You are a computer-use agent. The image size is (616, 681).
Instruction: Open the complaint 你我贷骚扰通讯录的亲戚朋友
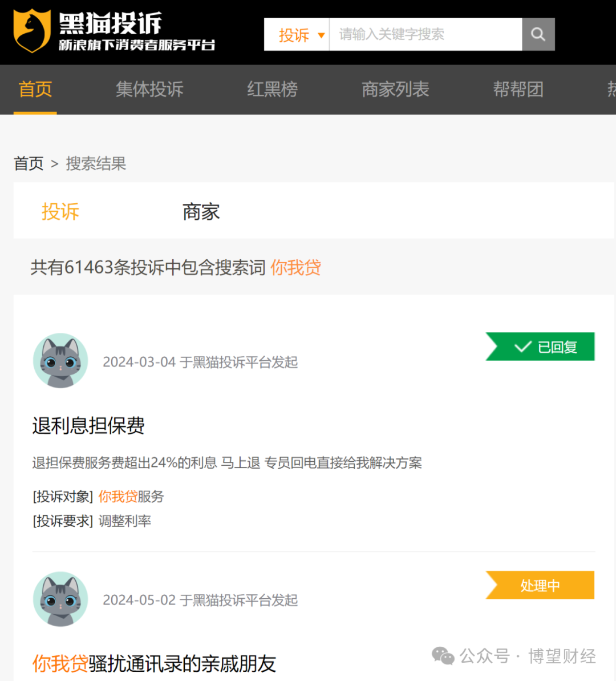(154, 664)
